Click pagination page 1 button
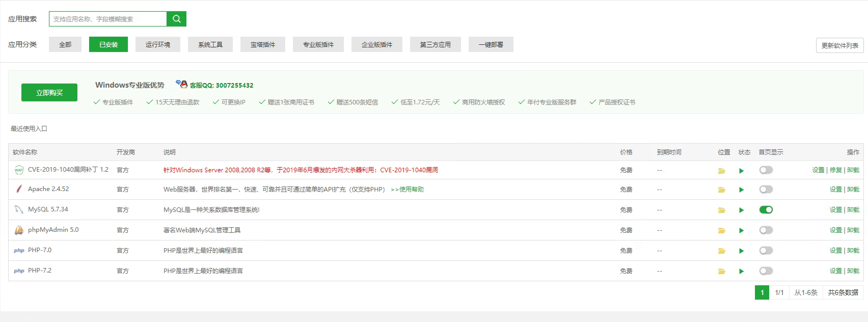This screenshot has width=868, height=322. [762, 292]
